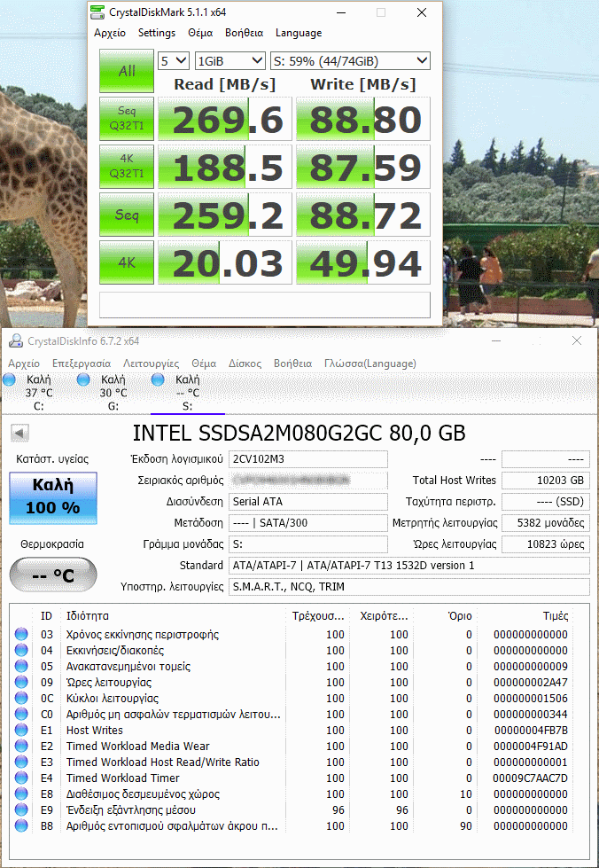Start the 4K Q32T1 benchmark

pyautogui.click(x=127, y=167)
